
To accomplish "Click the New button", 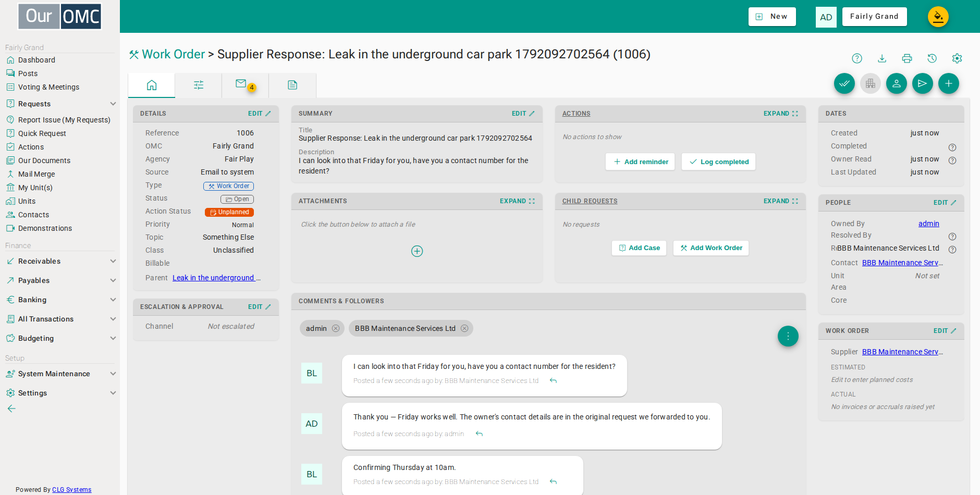I will pos(772,17).
